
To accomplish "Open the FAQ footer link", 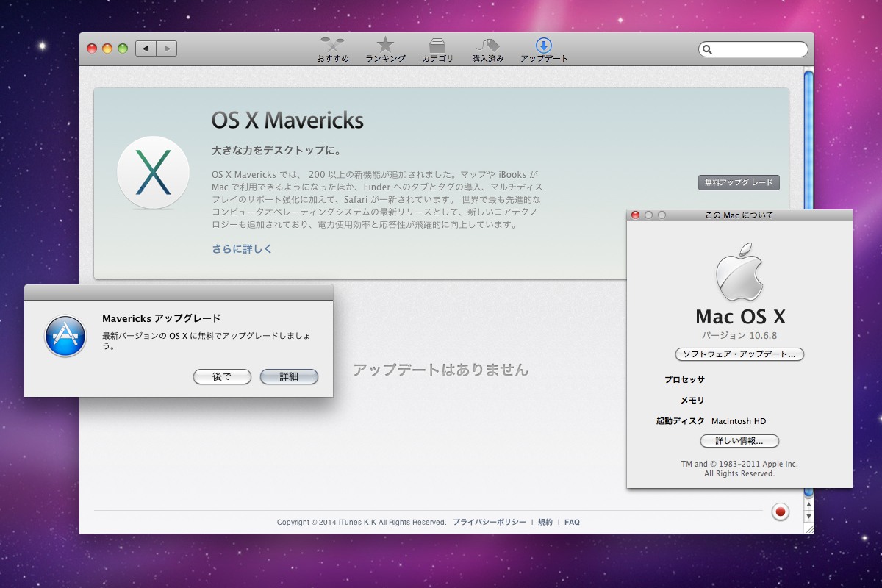I will [572, 522].
